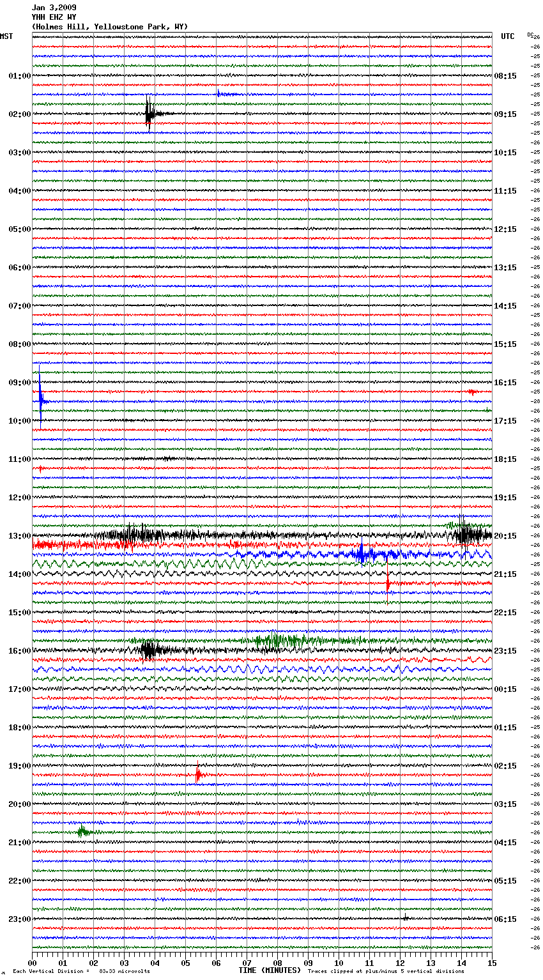Pick the "04:15" UTC time label
Image resolution: width=543 pixels, height=980 pixels.
point(505,843)
